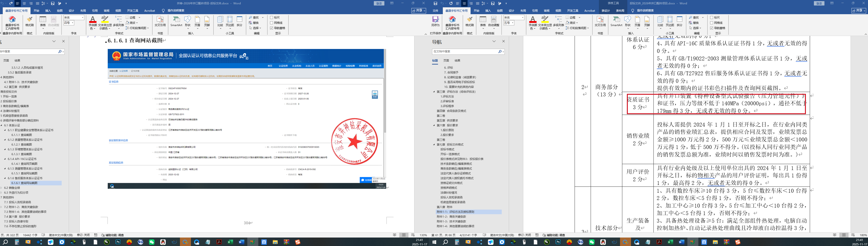868x246 pixels.
Task: Open 文件 tab in right Word window
Action: [x=435, y=11]
